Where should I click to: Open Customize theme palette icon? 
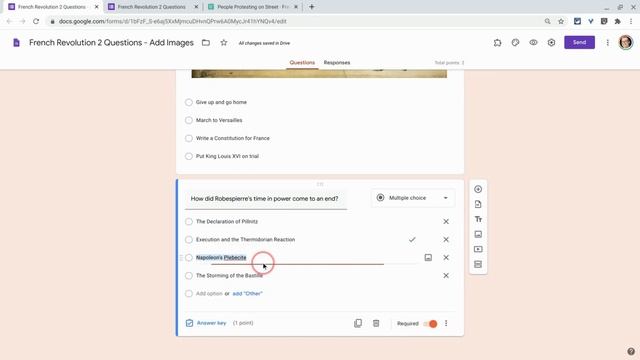(x=515, y=42)
